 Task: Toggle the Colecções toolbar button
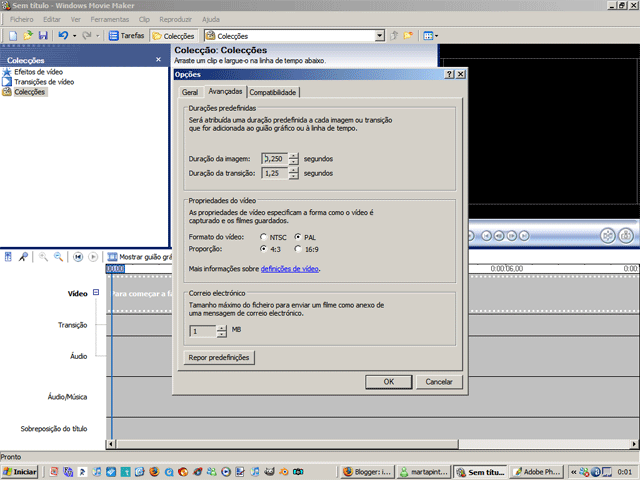tap(174, 36)
